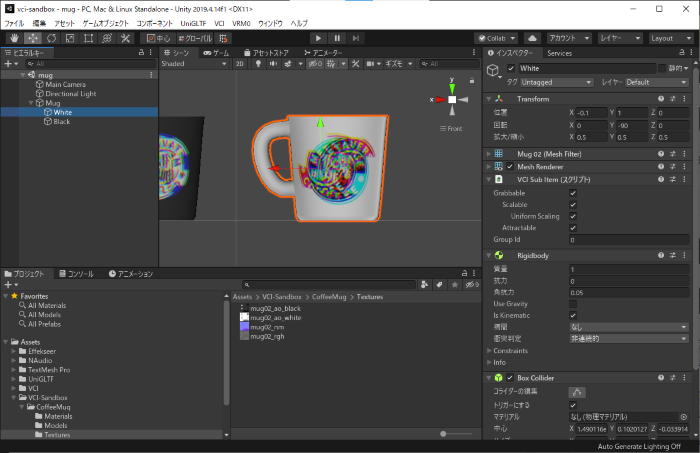Viewport: 700px width, 453px height.
Task: Collapse the Rigidbody component
Action: point(488,256)
